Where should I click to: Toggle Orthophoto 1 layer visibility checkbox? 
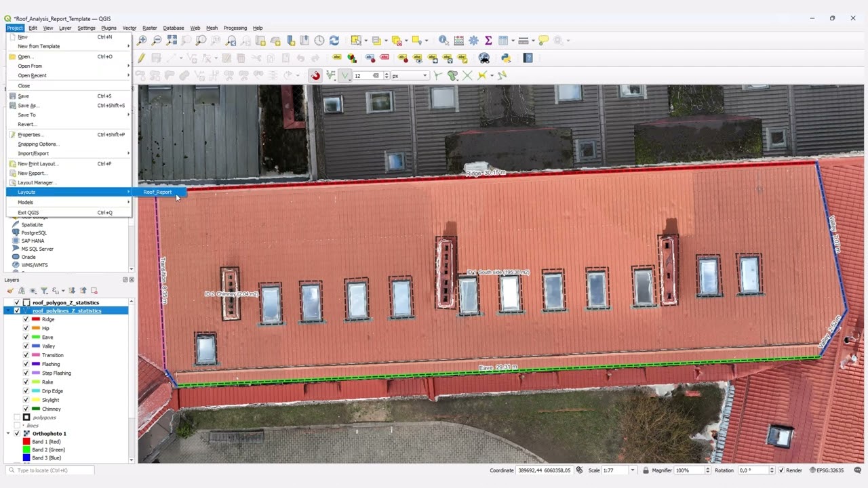(18, 433)
